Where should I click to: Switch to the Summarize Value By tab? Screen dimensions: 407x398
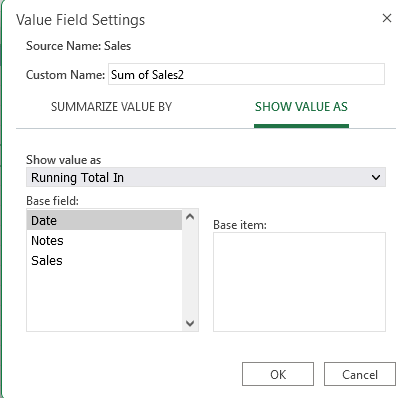[x=111, y=107]
